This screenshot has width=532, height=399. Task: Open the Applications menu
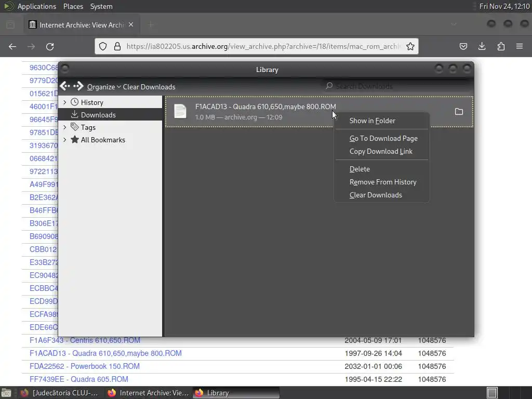(x=37, y=6)
